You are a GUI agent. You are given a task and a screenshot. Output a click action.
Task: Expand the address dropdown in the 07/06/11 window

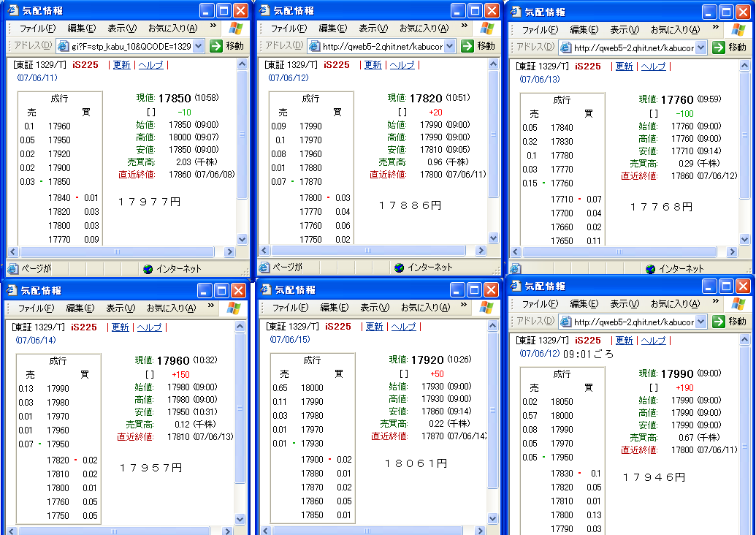pos(199,46)
